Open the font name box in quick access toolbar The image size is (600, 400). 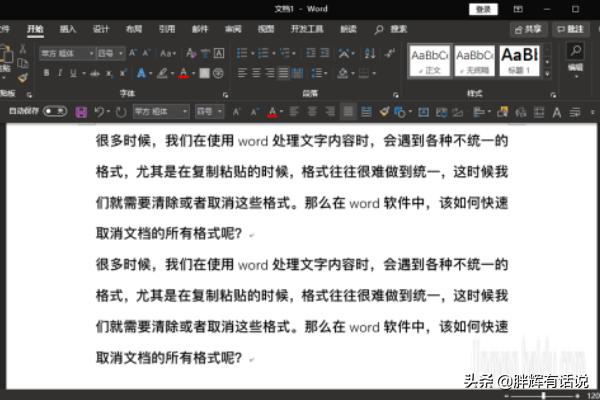tap(161, 112)
